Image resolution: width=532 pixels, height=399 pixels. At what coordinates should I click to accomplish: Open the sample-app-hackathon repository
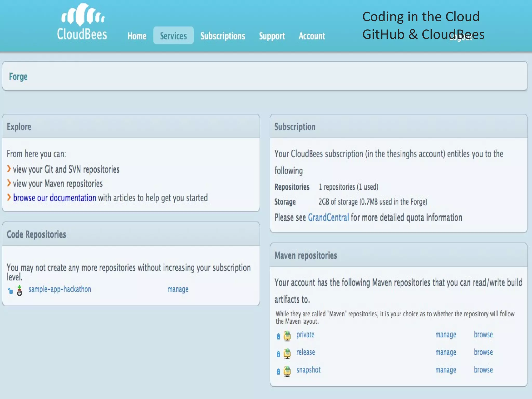[60, 289]
